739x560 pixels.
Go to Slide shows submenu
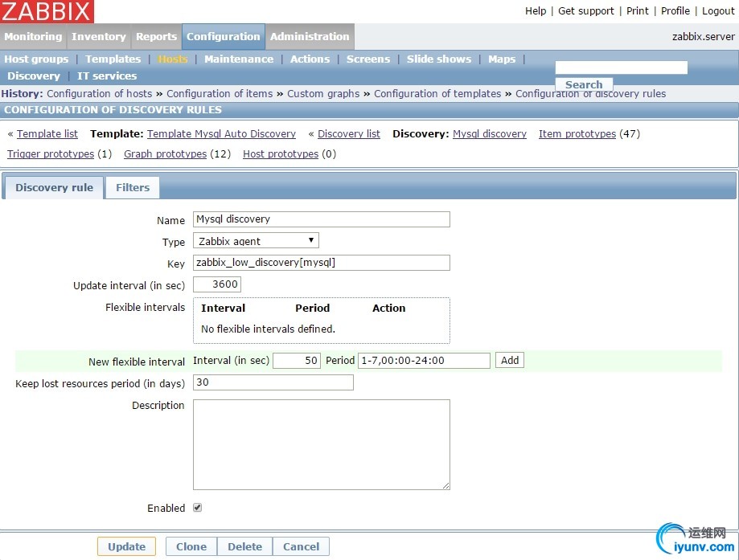(x=439, y=59)
